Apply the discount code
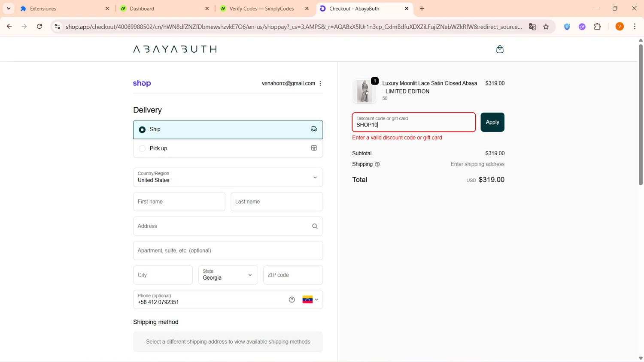The image size is (644, 362). point(492,122)
